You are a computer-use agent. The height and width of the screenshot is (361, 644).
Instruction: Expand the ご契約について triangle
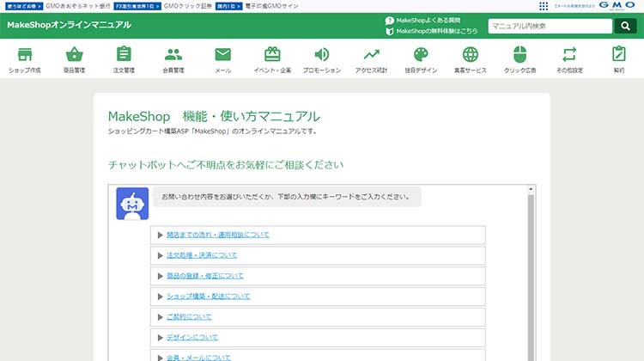[161, 317]
